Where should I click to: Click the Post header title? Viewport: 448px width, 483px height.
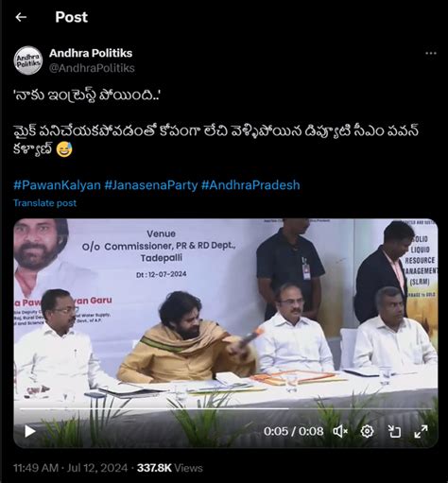pyautogui.click(x=71, y=17)
